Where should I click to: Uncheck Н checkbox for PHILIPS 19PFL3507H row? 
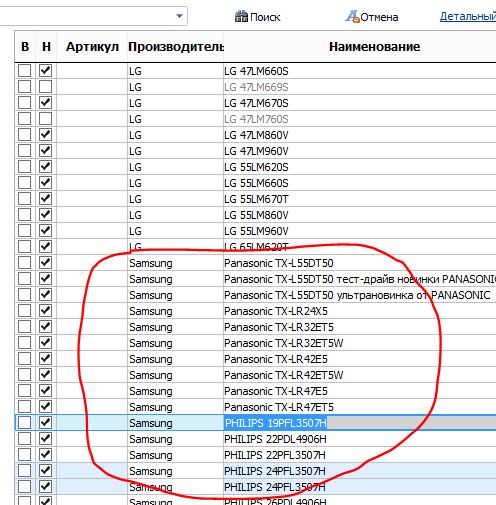coord(45,423)
